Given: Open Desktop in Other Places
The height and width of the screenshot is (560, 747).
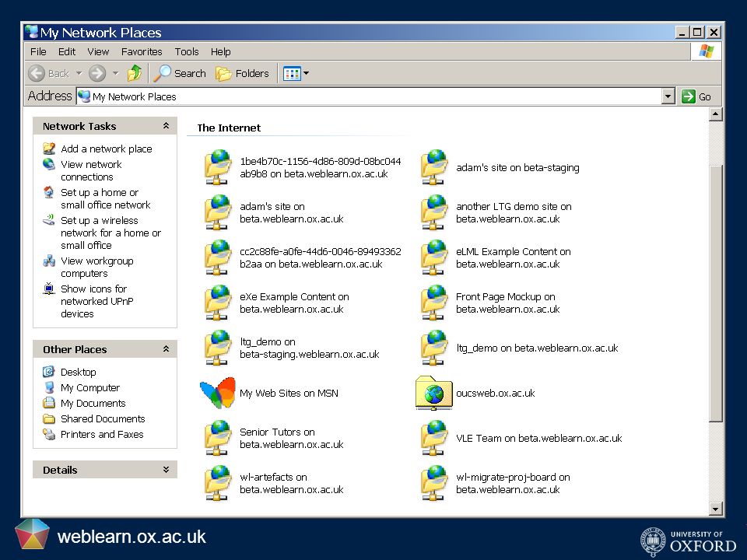Looking at the screenshot, I should coord(78,372).
